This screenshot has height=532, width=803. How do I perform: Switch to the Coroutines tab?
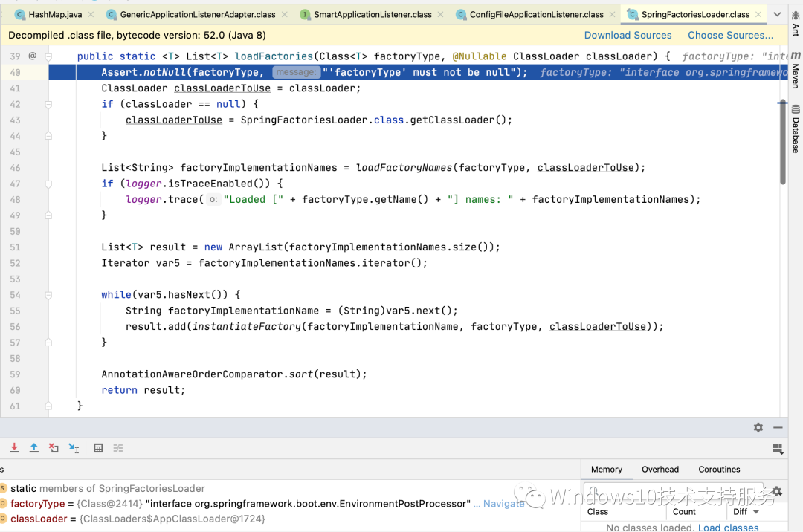click(x=719, y=469)
